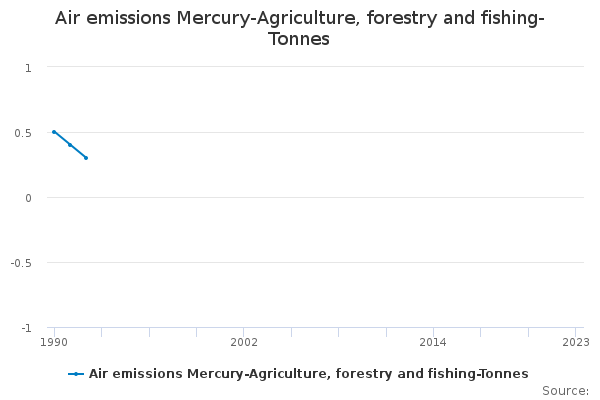Click the 2023 x-axis label
This screenshot has height=400, width=600.
(575, 342)
